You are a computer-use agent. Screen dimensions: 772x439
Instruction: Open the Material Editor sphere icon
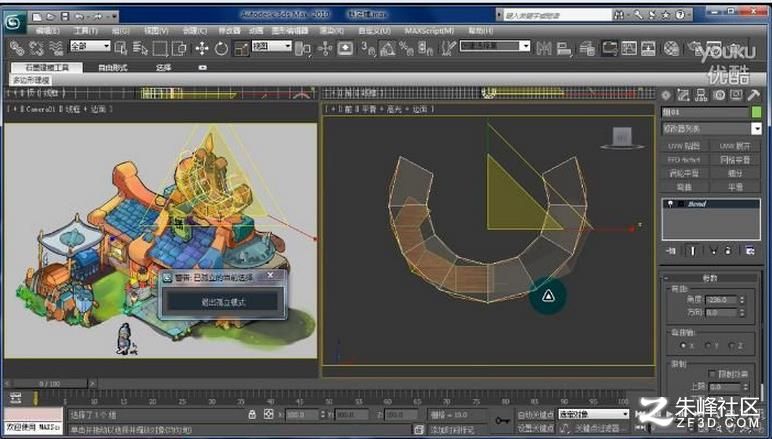[671, 48]
